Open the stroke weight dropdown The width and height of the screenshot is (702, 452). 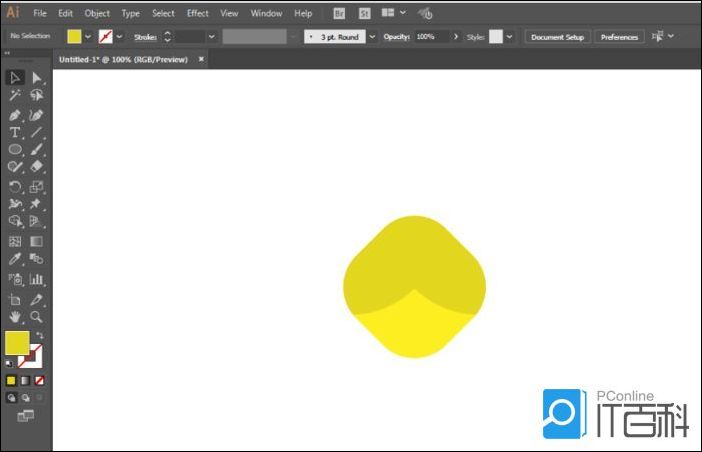pos(212,37)
